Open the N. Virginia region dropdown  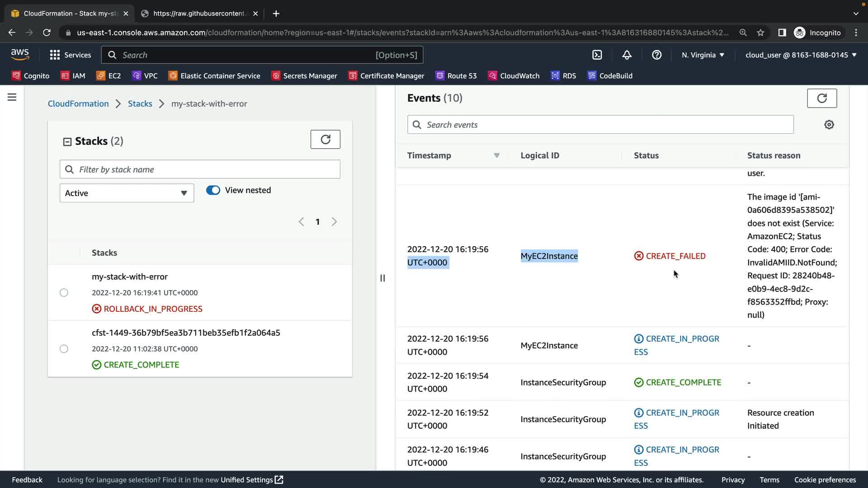[703, 55]
